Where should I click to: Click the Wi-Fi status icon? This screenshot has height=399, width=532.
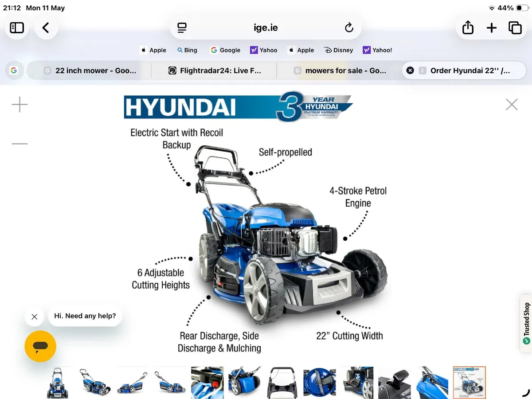491,8
